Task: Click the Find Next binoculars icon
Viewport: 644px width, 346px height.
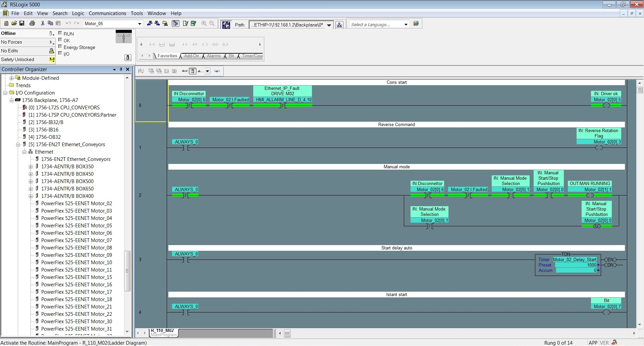Action: click(157, 23)
